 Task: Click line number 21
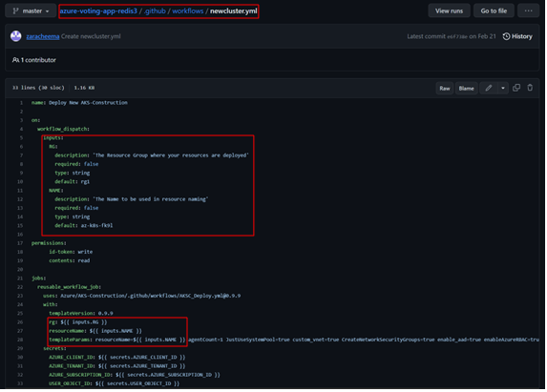[20, 279]
